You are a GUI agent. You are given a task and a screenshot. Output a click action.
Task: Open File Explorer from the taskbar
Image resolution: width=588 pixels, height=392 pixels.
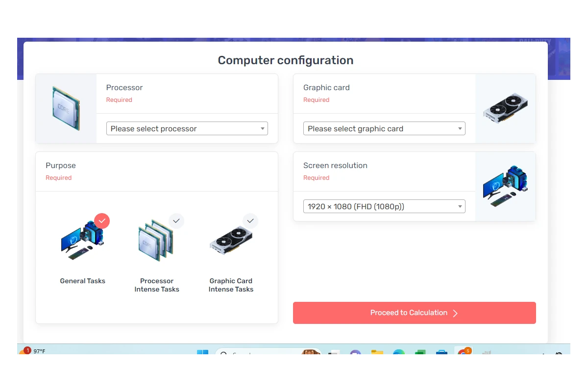point(377,353)
